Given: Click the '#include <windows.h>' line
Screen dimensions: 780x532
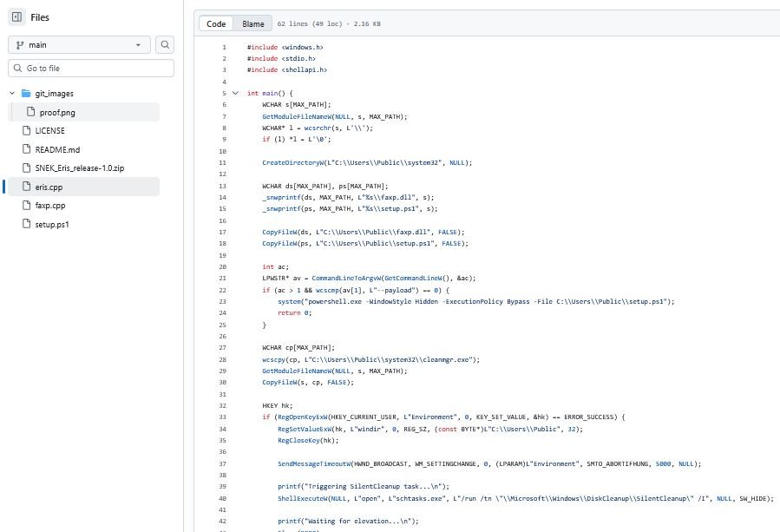Looking at the screenshot, I should coord(285,47).
